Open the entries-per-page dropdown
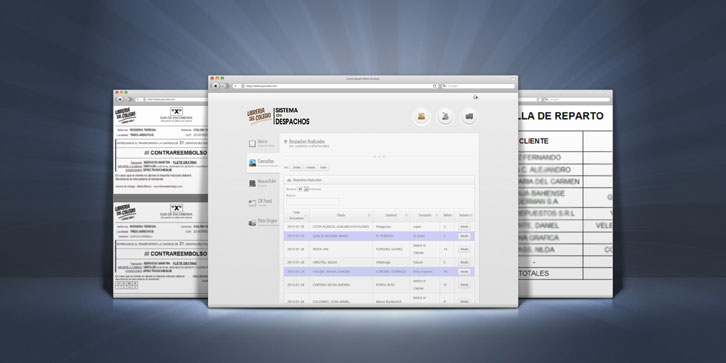Image resolution: width=726 pixels, height=363 pixels. pos(303,189)
